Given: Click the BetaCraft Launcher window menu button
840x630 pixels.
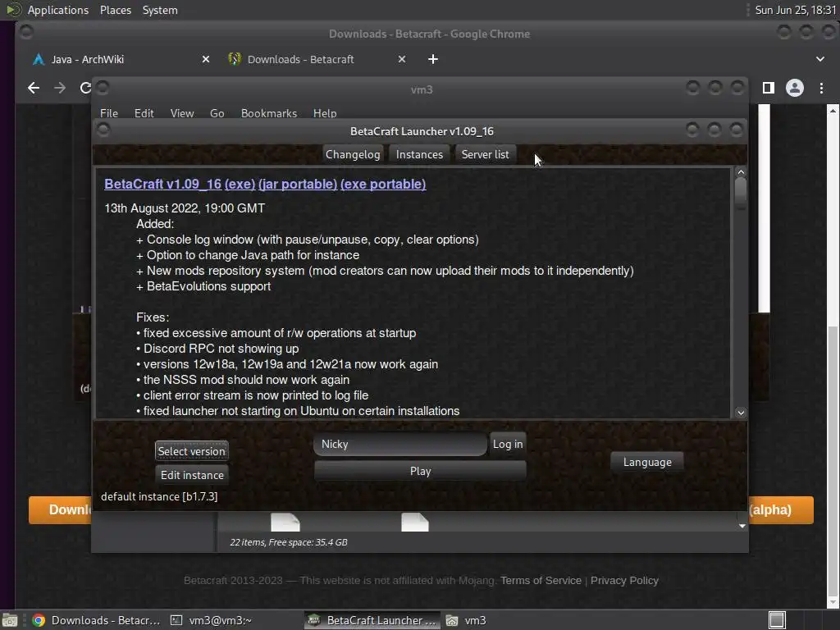Looking at the screenshot, I should 103,130.
